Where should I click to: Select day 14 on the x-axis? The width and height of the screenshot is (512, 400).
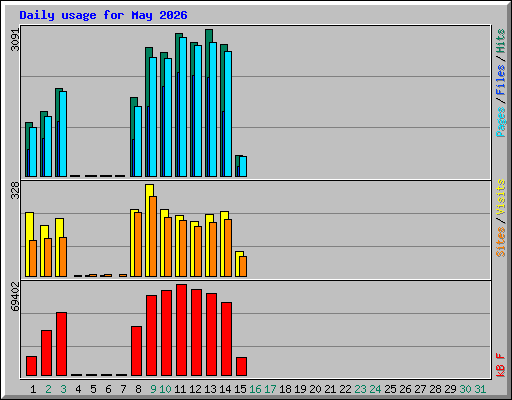coord(225,389)
